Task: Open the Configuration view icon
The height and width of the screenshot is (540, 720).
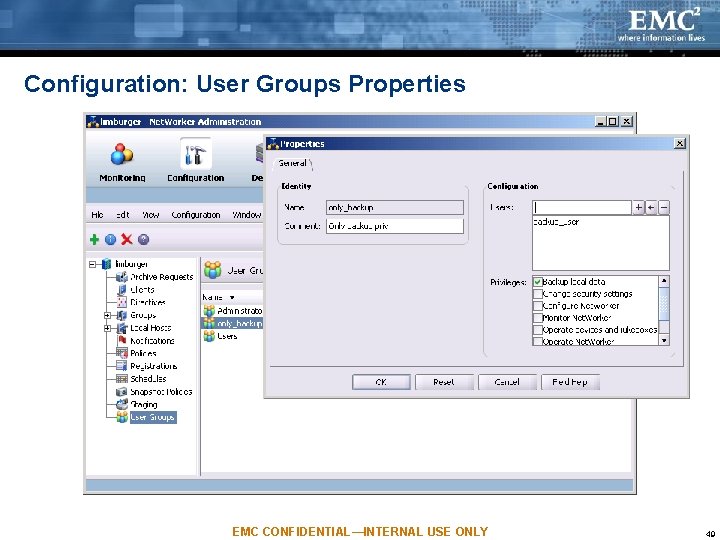Action: click(196, 154)
